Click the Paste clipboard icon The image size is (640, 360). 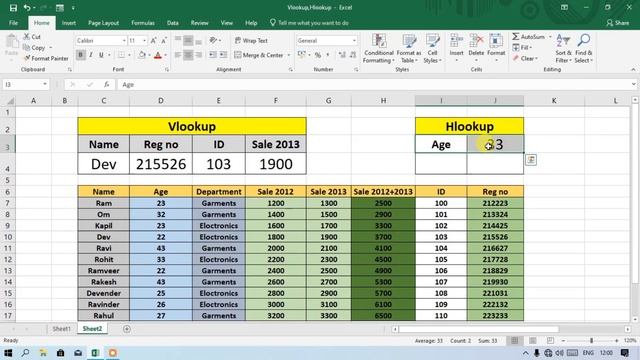click(x=11, y=42)
